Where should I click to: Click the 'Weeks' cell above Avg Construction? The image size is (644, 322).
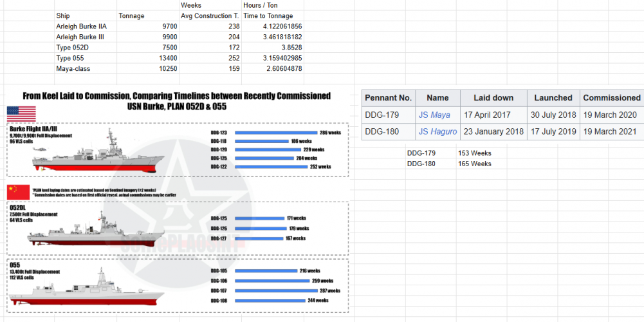pyautogui.click(x=210, y=5)
